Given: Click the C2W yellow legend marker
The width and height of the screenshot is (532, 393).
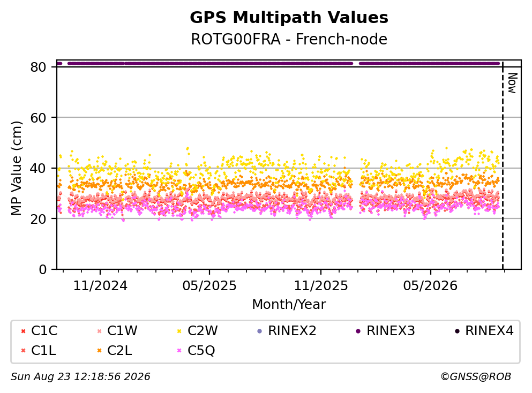Looking at the screenshot, I should click(x=179, y=331).
